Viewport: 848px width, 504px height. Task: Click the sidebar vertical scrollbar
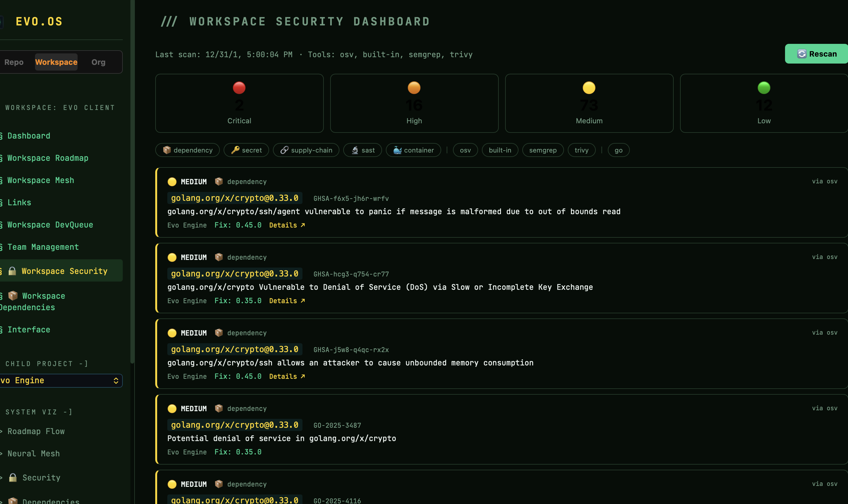click(x=133, y=182)
